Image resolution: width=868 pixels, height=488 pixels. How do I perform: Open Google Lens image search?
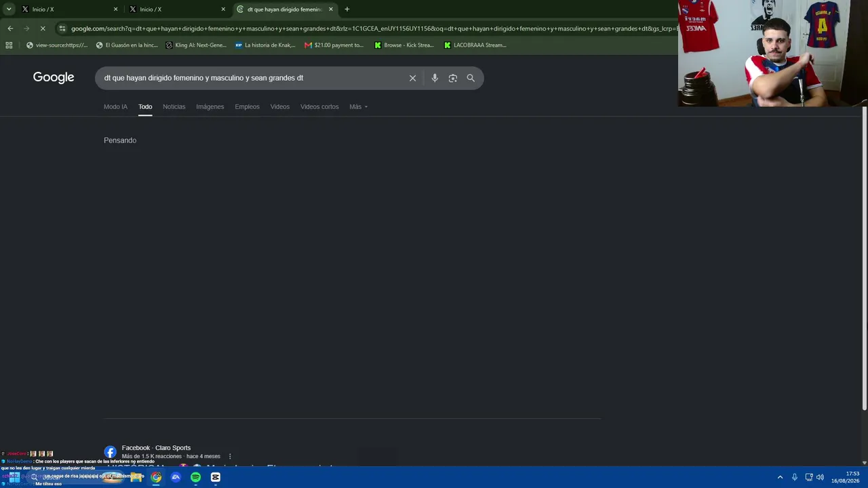[453, 78]
